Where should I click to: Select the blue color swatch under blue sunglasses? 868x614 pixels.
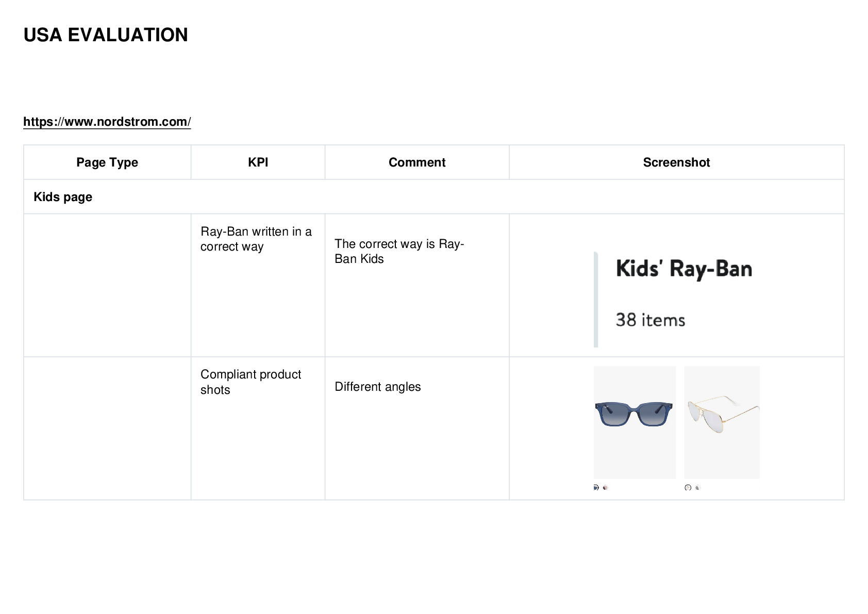point(596,487)
